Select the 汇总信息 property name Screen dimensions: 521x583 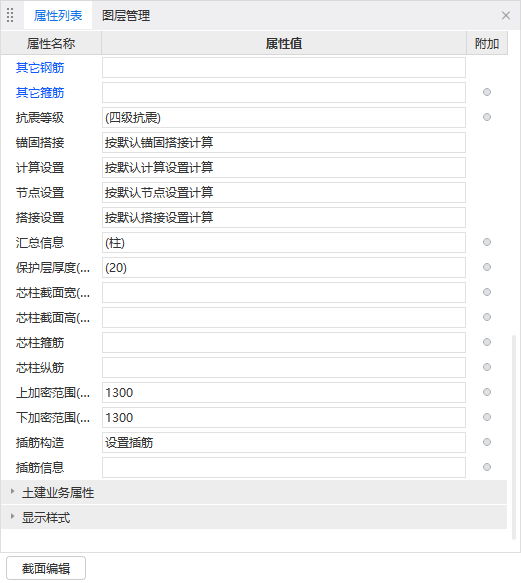coord(40,242)
